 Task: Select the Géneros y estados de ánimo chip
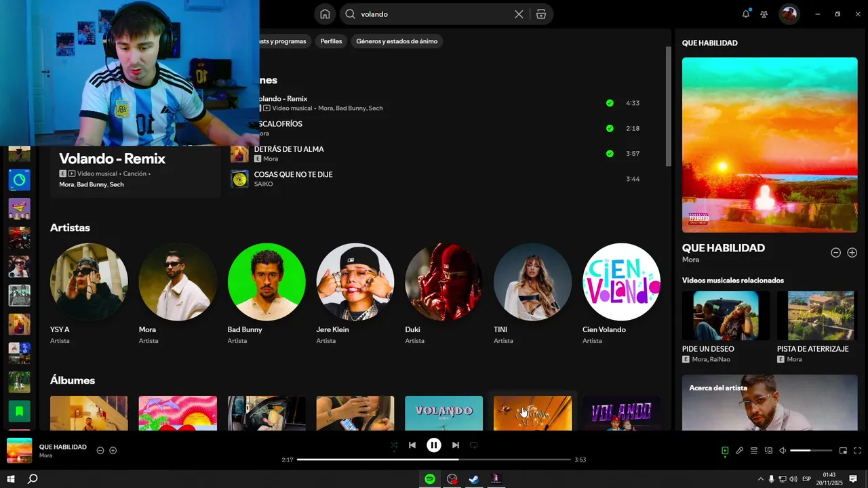point(397,41)
